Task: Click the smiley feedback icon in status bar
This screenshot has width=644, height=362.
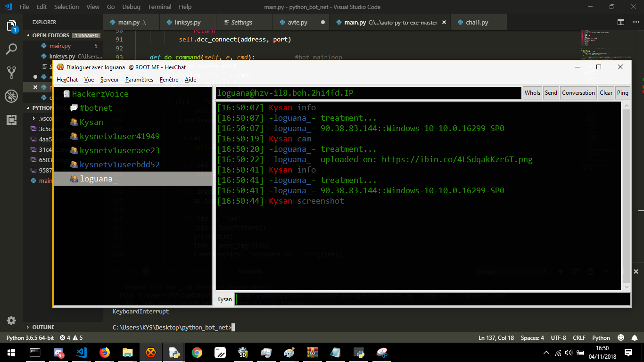Action: [621, 338]
